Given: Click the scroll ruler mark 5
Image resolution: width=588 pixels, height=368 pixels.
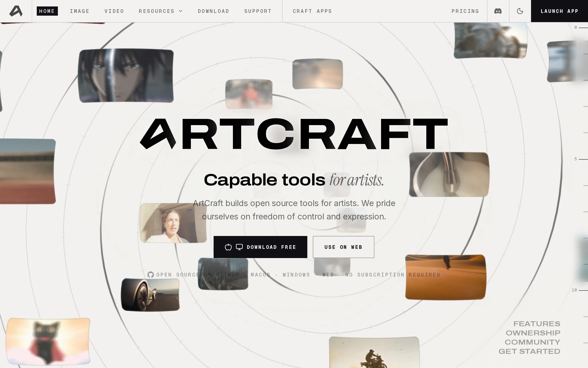Looking at the screenshot, I should (x=581, y=159).
